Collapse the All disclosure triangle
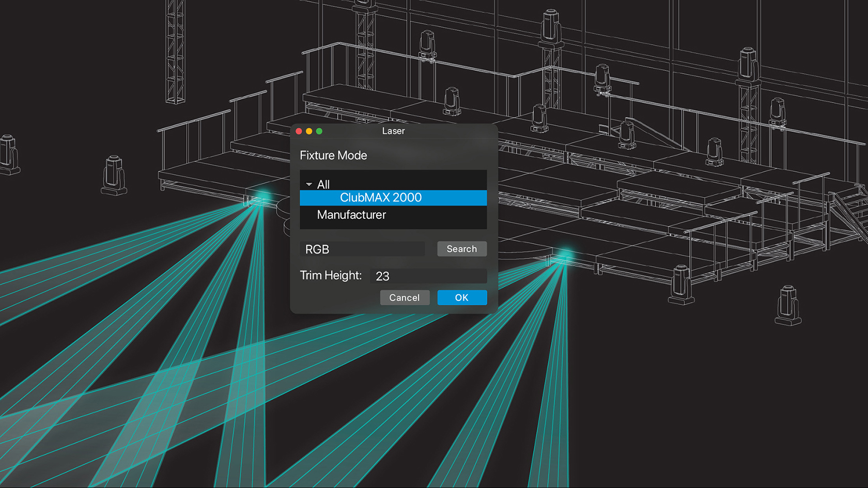Image resolution: width=868 pixels, height=488 pixels. [309, 184]
